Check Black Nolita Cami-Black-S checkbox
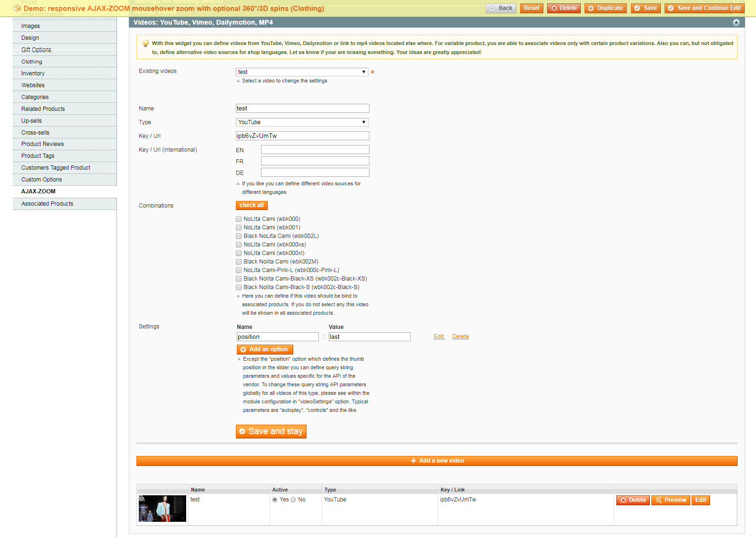The height and width of the screenshot is (537, 756). (x=239, y=287)
